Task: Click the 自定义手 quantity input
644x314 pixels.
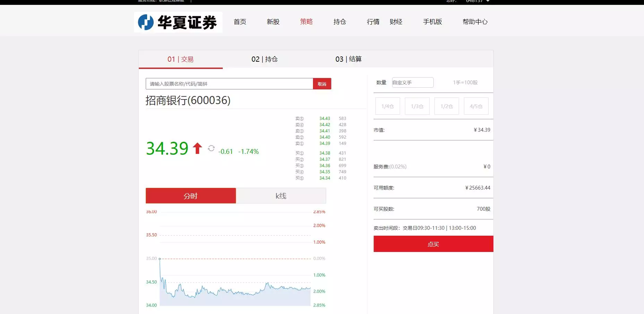Action: [413, 82]
